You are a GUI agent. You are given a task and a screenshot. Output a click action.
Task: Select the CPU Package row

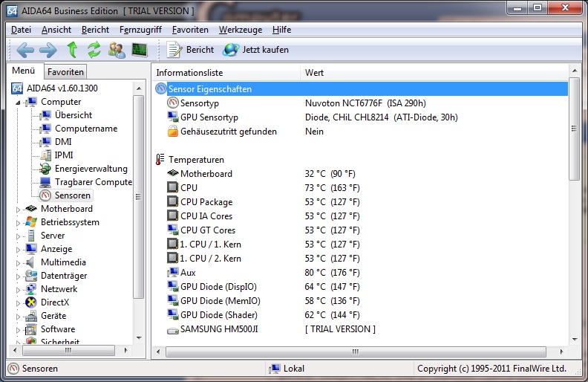tap(362, 202)
